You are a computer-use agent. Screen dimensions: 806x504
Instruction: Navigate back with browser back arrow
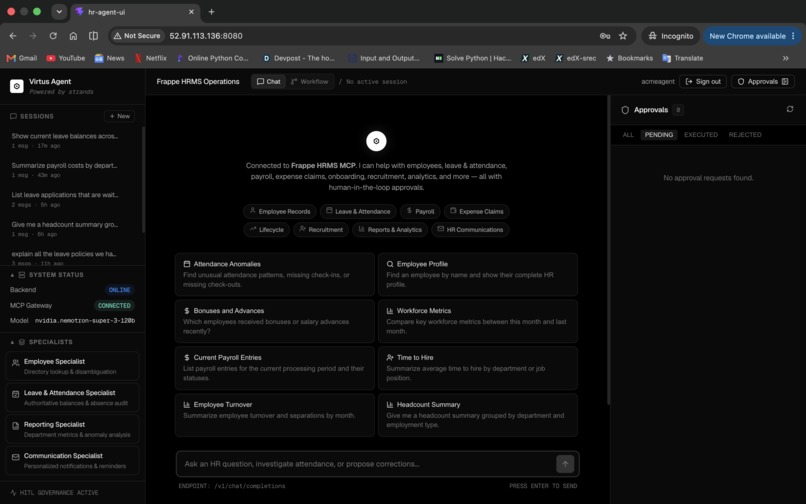coord(13,36)
